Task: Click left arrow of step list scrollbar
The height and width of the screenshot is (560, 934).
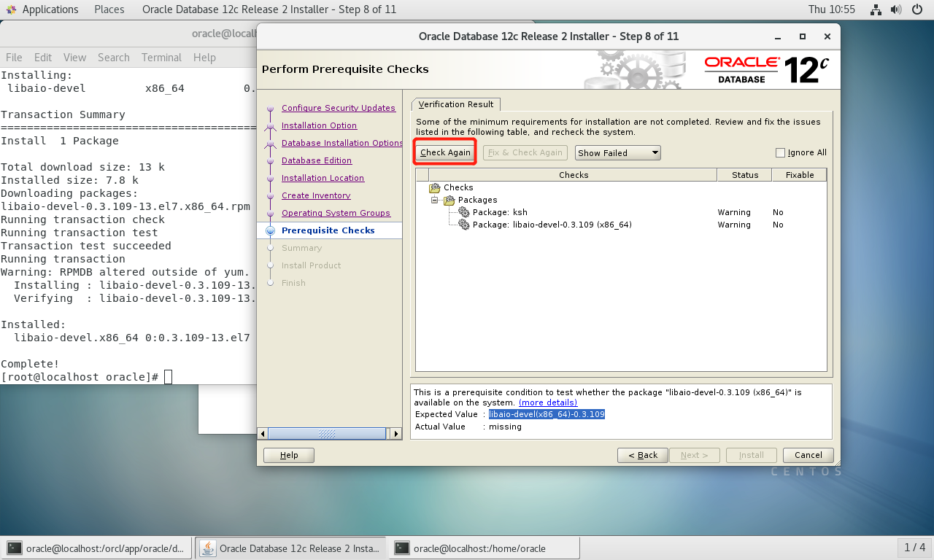Action: (263, 434)
